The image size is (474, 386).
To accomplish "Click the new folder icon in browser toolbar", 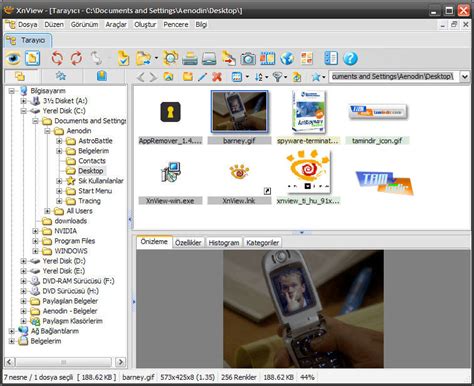I will click(x=188, y=77).
